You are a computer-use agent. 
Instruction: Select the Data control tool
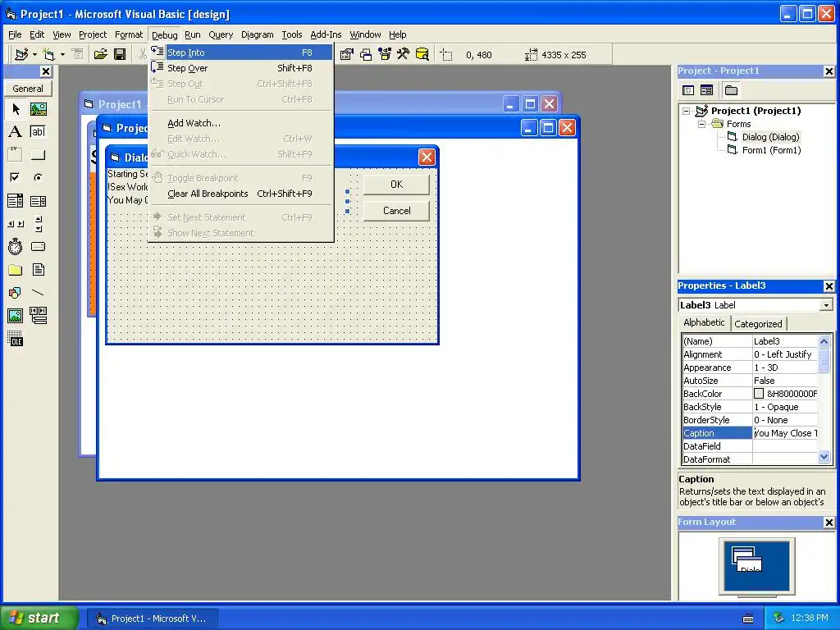click(x=38, y=316)
